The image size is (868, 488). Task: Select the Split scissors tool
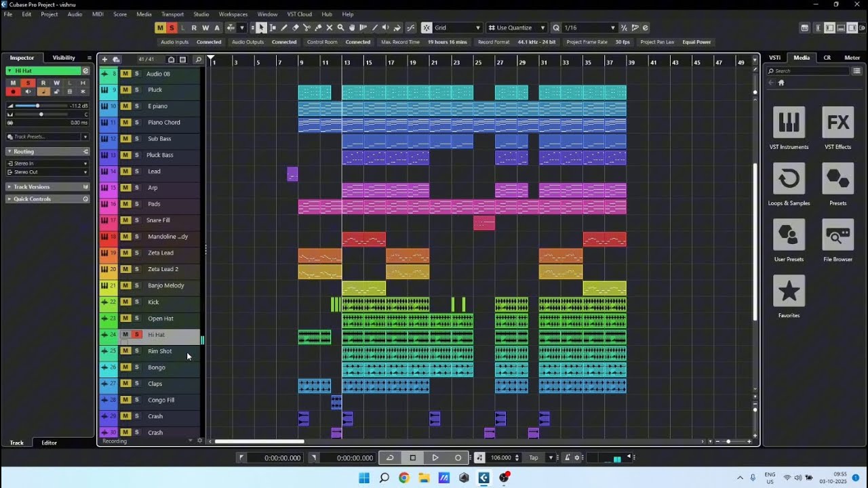[x=307, y=28]
